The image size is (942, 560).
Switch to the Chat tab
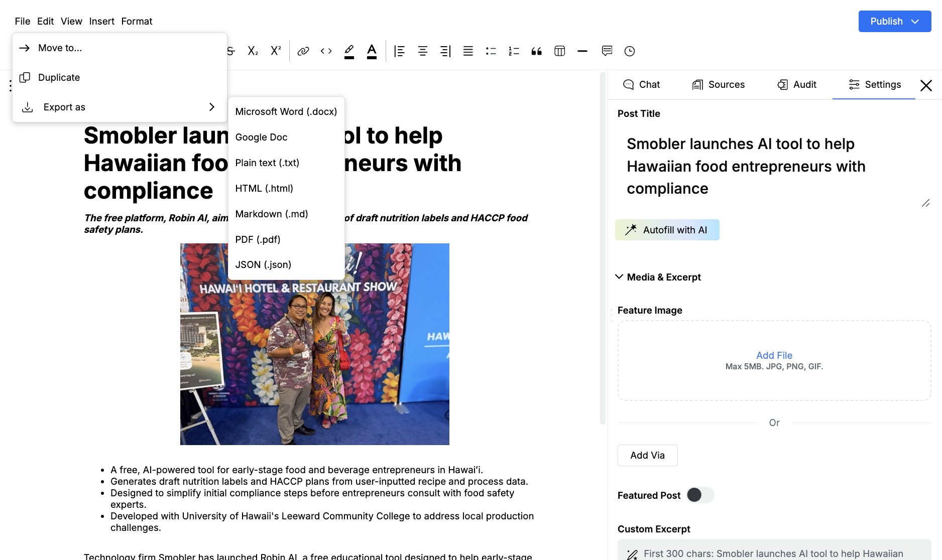coord(641,84)
